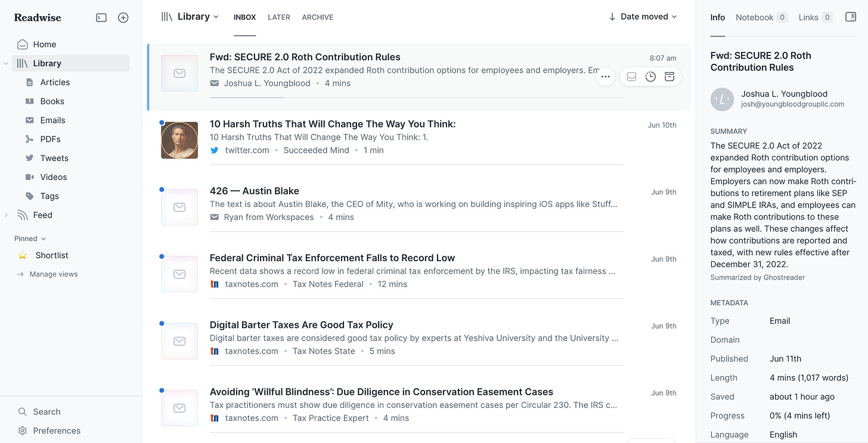Expand the Feed tree chevron
868x443 pixels.
[6, 215]
